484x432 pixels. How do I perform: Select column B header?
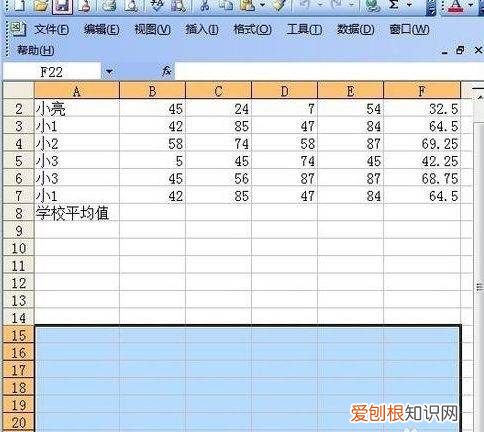point(152,91)
